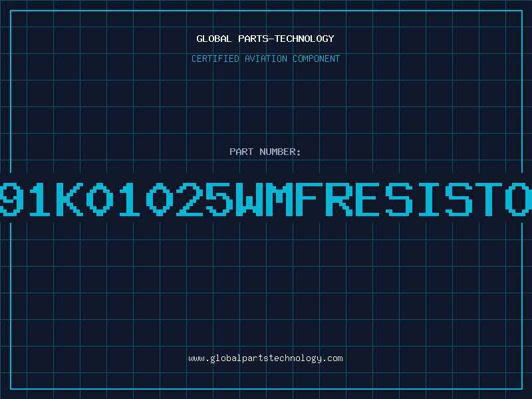Click the CERTIFIED AVIATION COMPONENT subtitle
The height and width of the screenshot is (399, 532).
coord(265,59)
